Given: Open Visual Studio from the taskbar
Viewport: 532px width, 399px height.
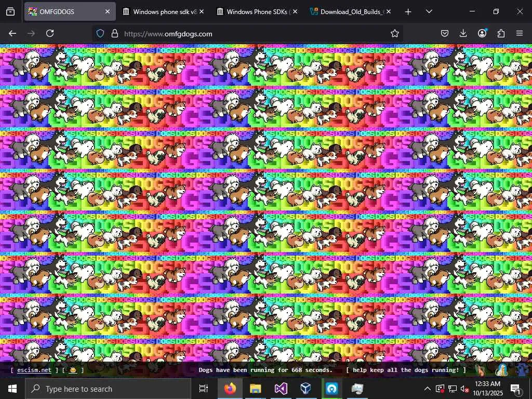Looking at the screenshot, I should click(x=281, y=389).
